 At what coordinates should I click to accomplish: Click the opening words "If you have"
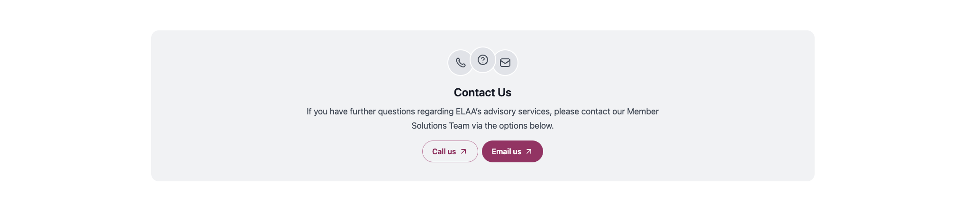pyautogui.click(x=327, y=112)
